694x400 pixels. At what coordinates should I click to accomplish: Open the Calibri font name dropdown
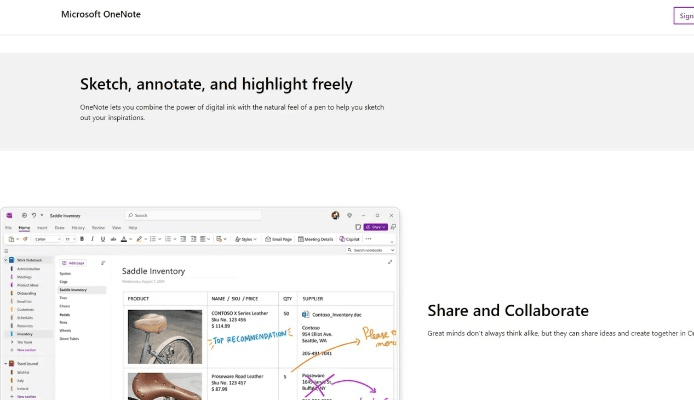coord(48,239)
